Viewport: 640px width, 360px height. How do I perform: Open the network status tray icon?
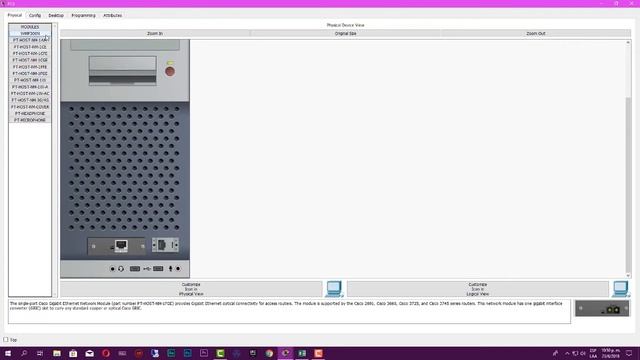(x=575, y=353)
